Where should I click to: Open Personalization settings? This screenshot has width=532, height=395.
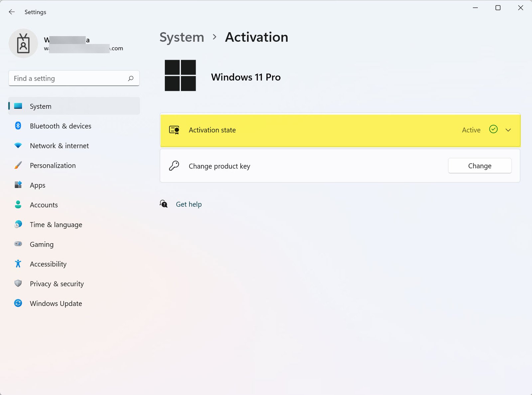(x=74, y=165)
